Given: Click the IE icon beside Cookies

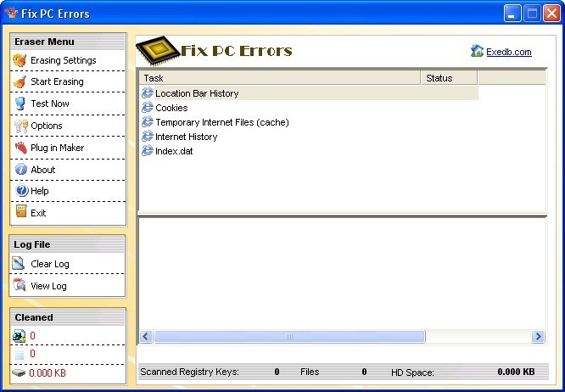Looking at the screenshot, I should point(147,108).
